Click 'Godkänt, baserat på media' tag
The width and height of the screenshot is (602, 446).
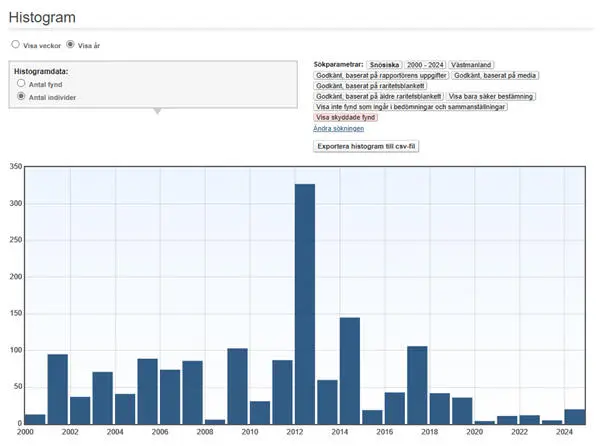click(493, 75)
